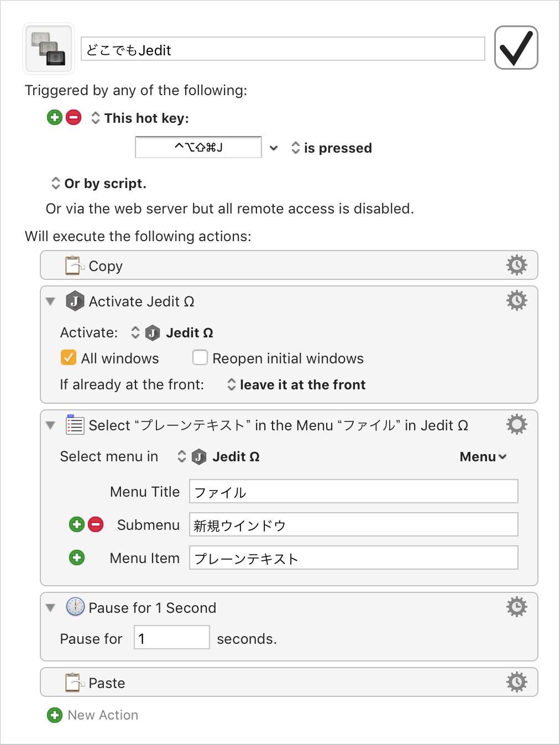Change the 'leave it at the front' option
Image resolution: width=560 pixels, height=745 pixels.
click(x=297, y=384)
